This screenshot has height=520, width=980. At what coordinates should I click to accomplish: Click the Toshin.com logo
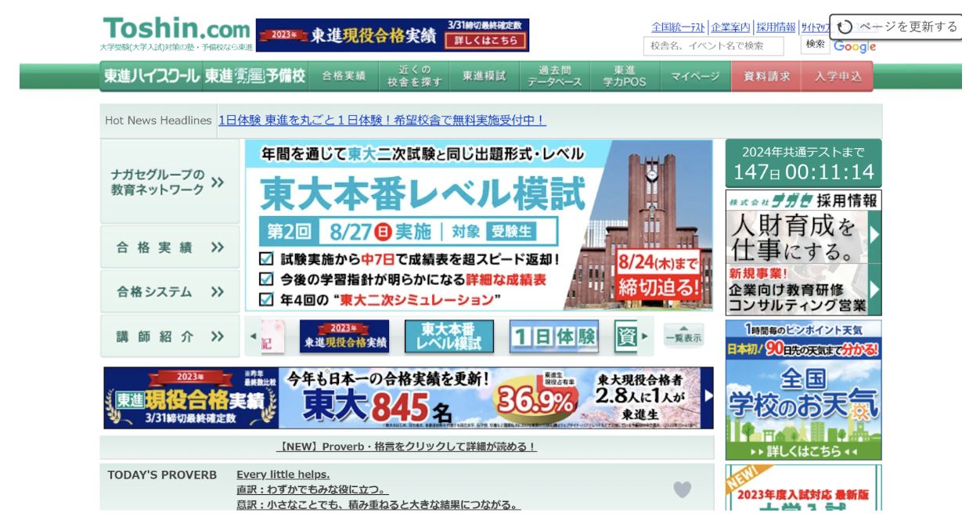[176, 30]
